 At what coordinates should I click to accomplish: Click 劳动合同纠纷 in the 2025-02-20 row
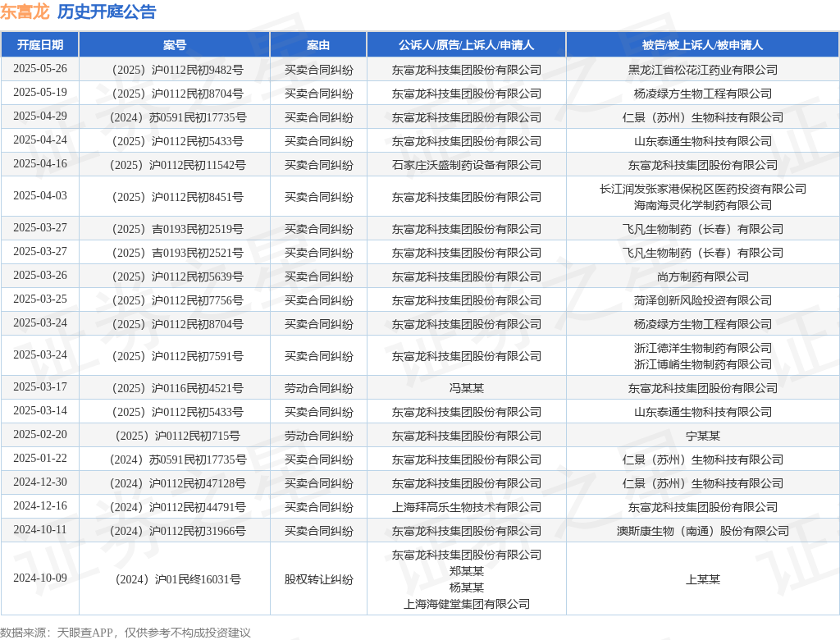[x=318, y=436]
